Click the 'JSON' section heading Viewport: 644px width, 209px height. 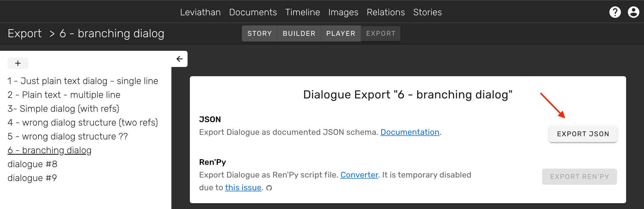pyautogui.click(x=210, y=120)
